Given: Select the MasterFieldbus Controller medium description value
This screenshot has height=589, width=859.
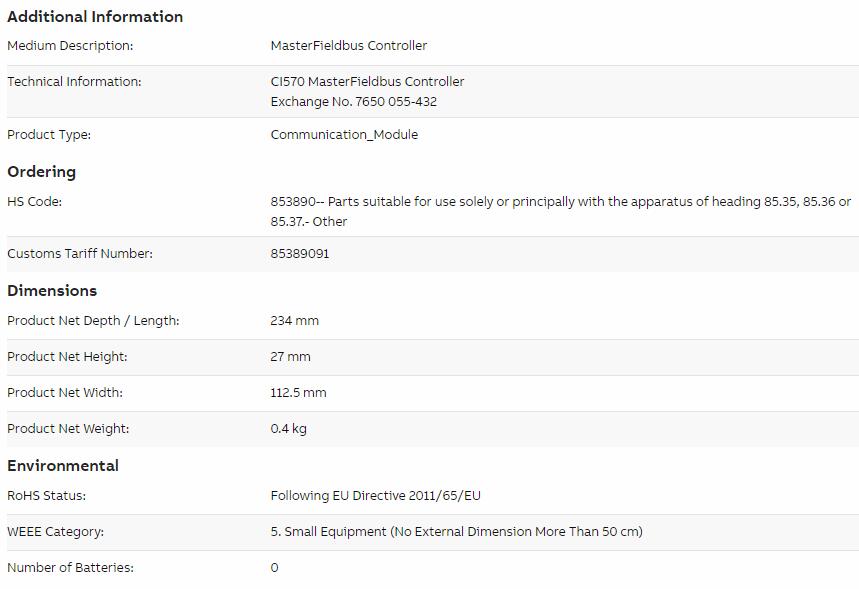Looking at the screenshot, I should 348,45.
